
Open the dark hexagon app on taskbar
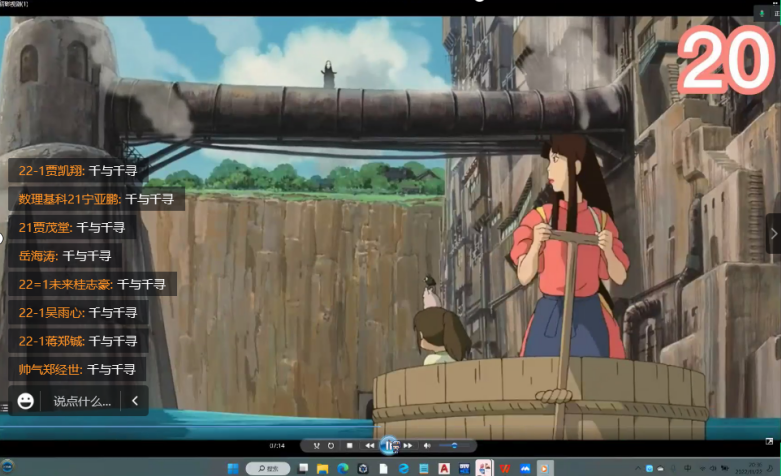(x=363, y=469)
